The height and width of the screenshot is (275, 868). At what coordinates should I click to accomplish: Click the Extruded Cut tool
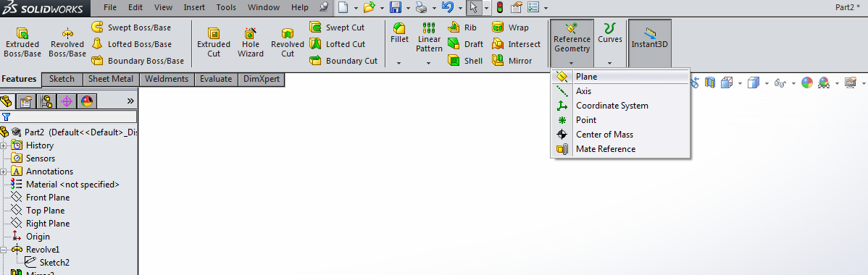(x=214, y=42)
